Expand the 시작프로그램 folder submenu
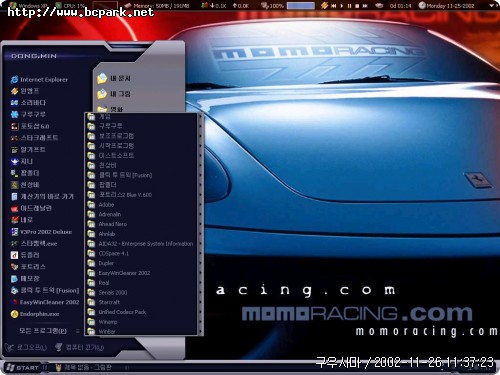This screenshot has height=375, width=500. [x=143, y=146]
